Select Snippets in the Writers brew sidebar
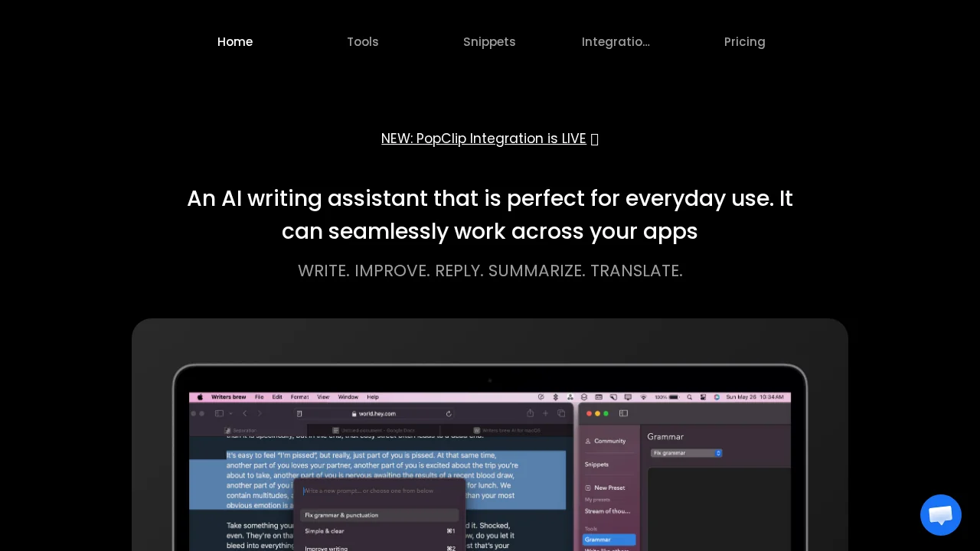Viewport: 980px width, 551px height. tap(596, 465)
